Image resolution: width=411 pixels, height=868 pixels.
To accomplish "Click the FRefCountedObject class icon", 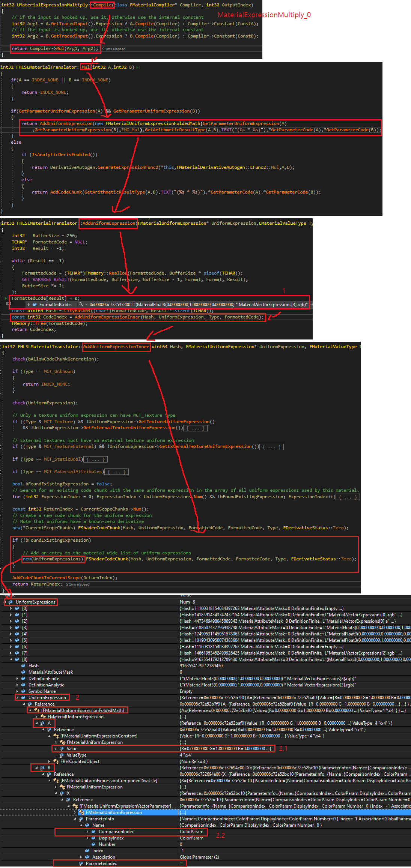I will point(56,761).
